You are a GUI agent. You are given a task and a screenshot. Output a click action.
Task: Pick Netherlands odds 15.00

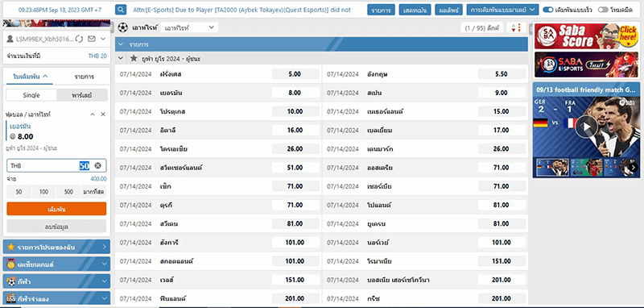tap(502, 111)
